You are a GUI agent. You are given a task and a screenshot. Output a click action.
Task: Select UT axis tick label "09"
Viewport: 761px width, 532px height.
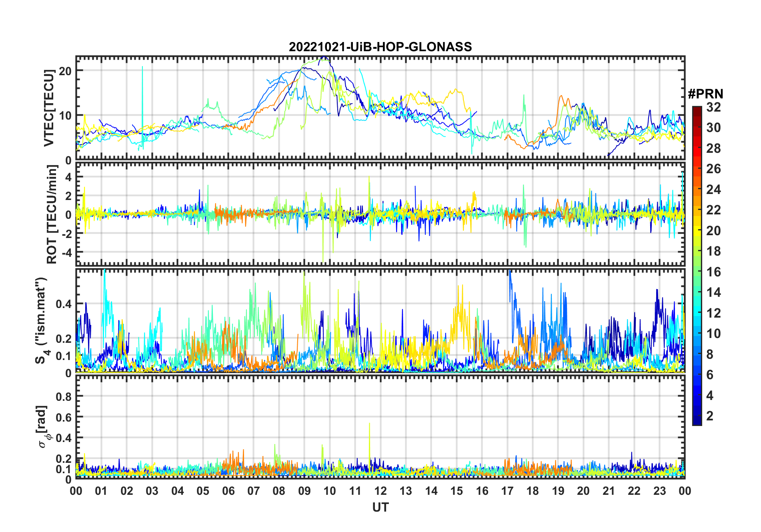tap(304, 491)
